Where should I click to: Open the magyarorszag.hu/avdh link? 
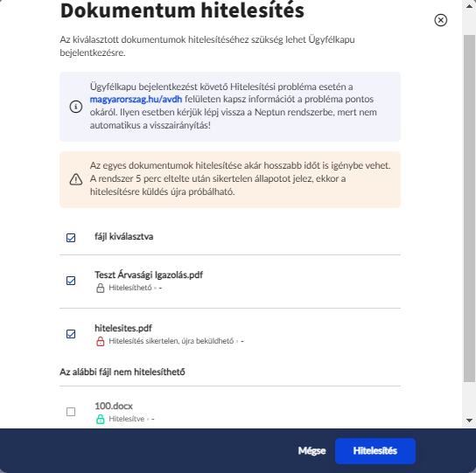pos(136,99)
